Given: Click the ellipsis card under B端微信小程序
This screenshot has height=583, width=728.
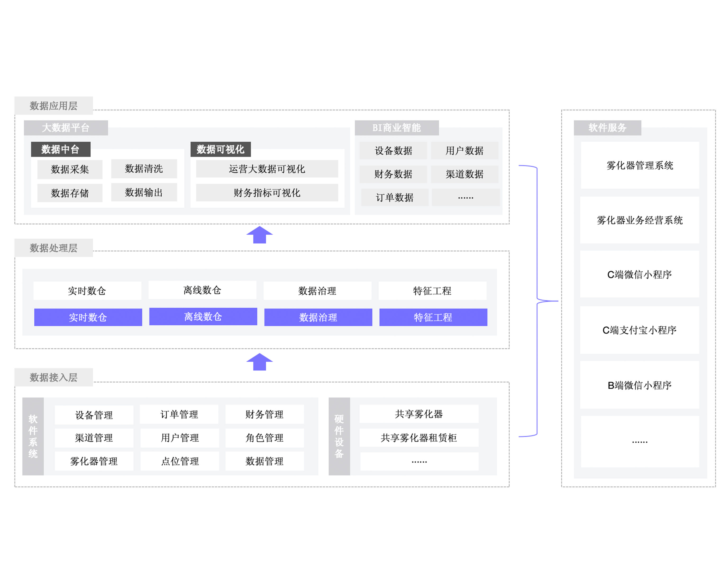Looking at the screenshot, I should pyautogui.click(x=640, y=442).
